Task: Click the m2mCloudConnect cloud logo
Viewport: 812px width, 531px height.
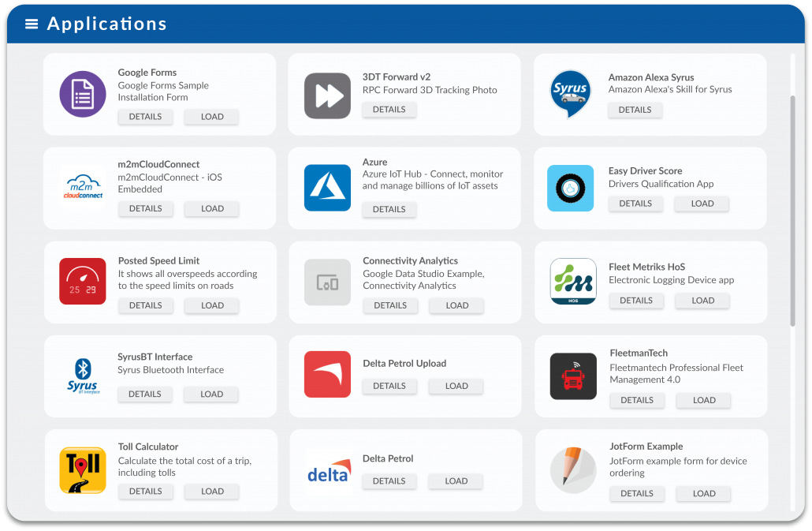Action: (82, 188)
